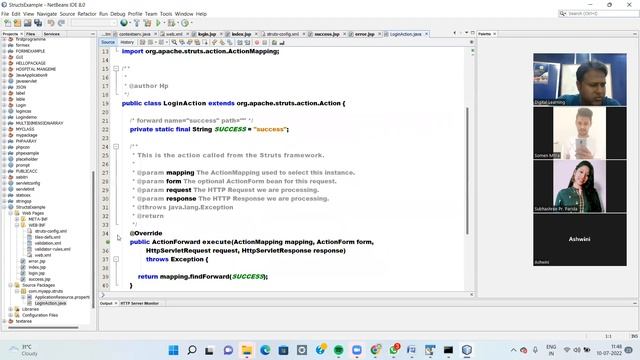Switch to the success.jsp editor tab

click(327, 34)
